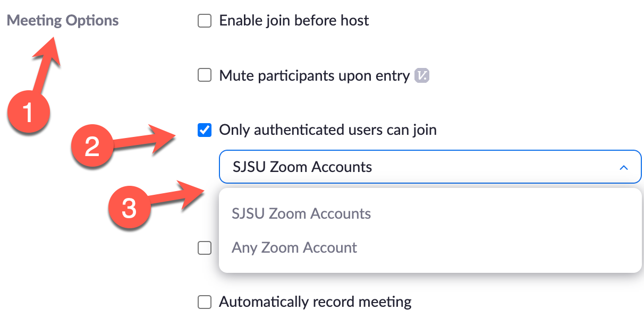Click the Enable join before host label text
Image resolution: width=644 pixels, height=310 pixels.
[x=294, y=20]
